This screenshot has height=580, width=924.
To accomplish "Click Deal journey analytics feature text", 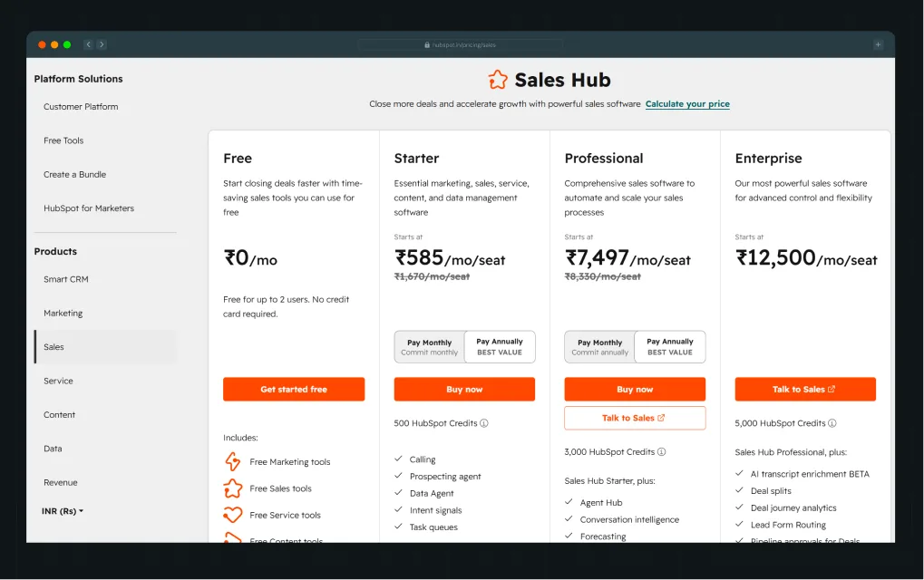I will pos(793,507).
